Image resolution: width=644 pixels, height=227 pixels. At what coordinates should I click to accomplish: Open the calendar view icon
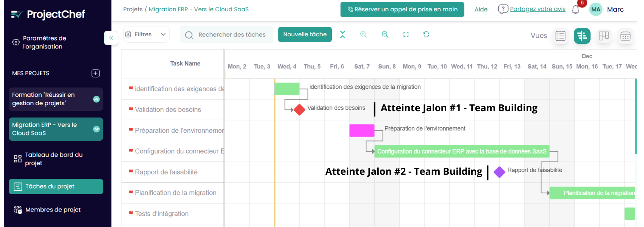[x=625, y=36]
